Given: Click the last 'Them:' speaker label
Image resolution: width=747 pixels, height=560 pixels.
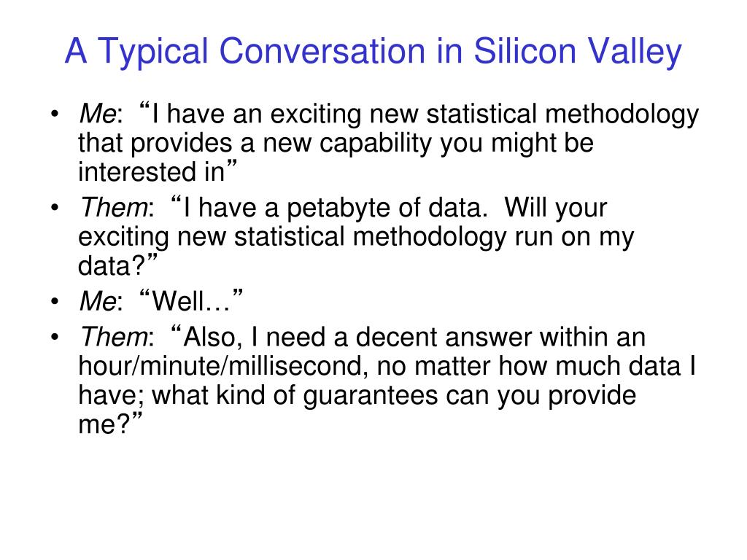Looking at the screenshot, I should [x=117, y=337].
